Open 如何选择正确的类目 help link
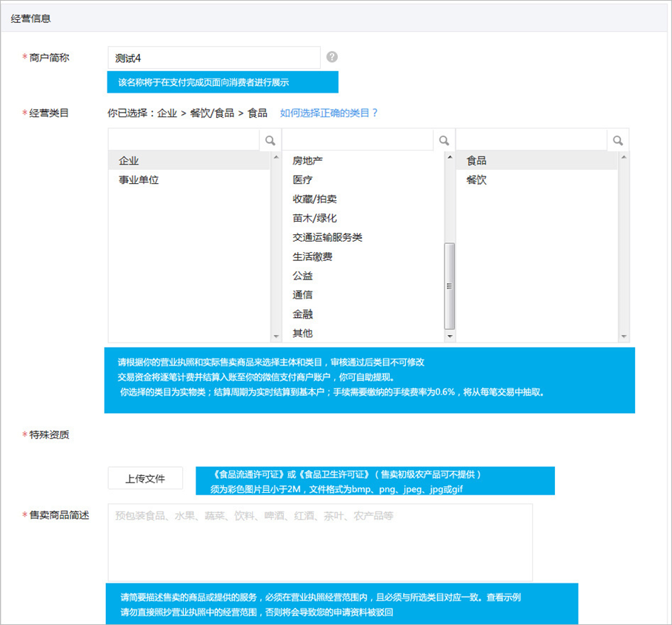This screenshot has height=625, width=672. point(329,113)
